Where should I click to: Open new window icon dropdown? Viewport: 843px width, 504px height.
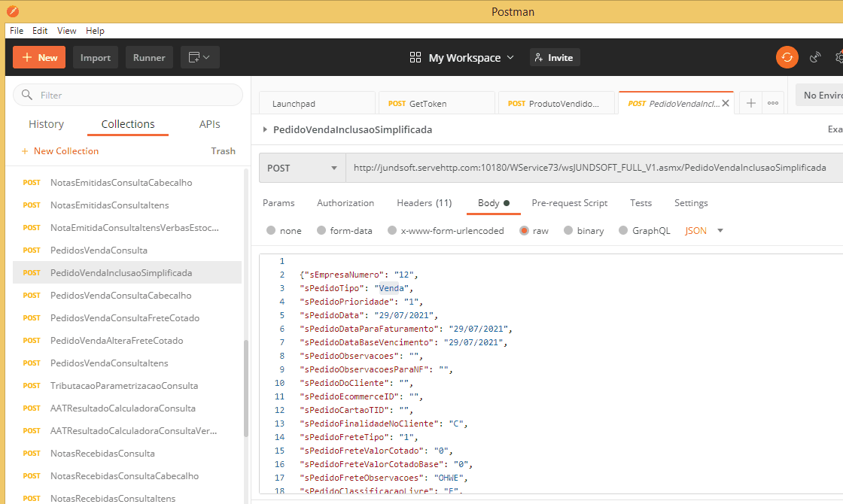(x=199, y=57)
